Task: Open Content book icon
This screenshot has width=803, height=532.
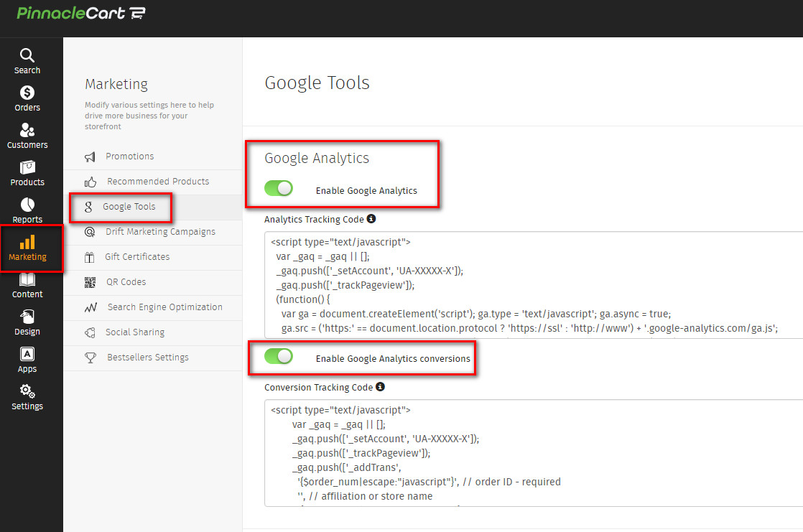Action: [x=27, y=279]
